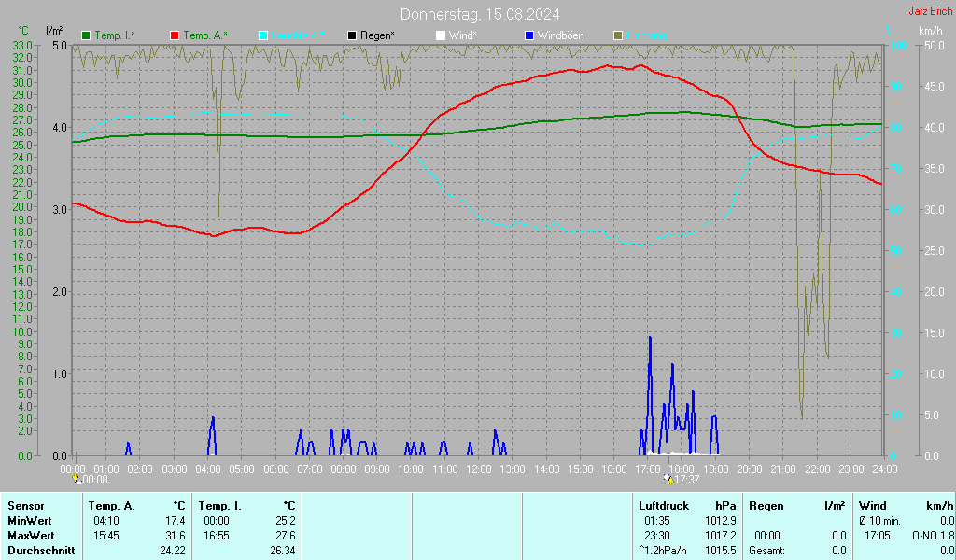
Task: Select the Sensor header in the table
Action: coord(25,505)
